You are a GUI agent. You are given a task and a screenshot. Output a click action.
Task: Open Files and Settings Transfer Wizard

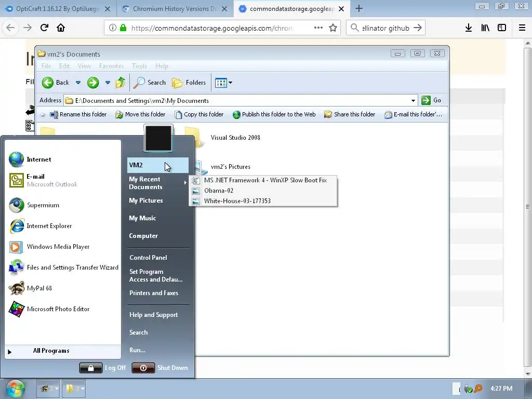point(64,268)
